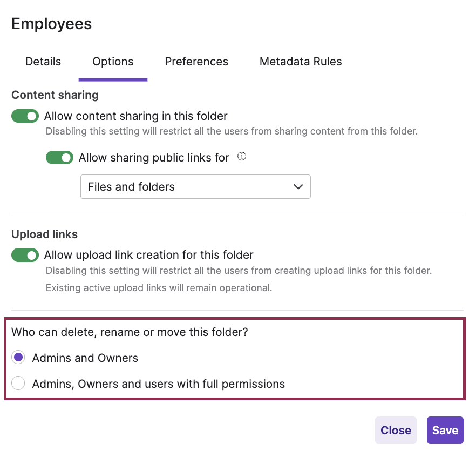The height and width of the screenshot is (457, 476).
Task: Choose the 'users with full permissions' radio button
Action: click(x=18, y=384)
